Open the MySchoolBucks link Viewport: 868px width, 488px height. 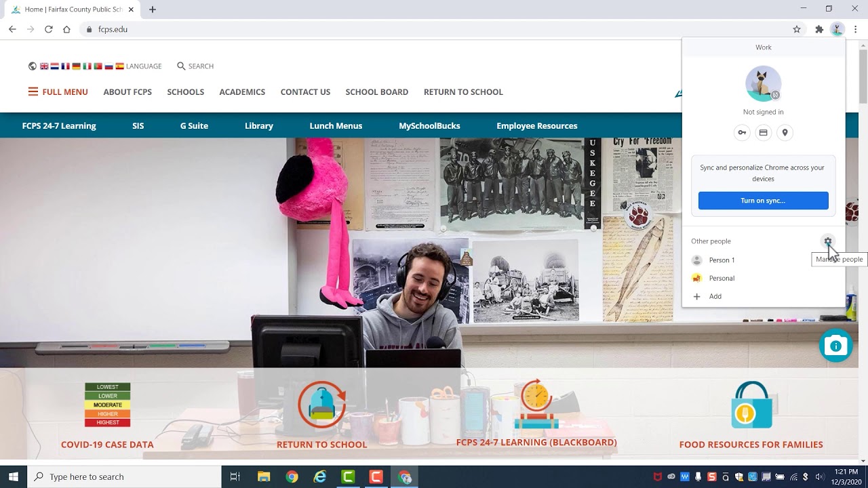[x=429, y=126]
